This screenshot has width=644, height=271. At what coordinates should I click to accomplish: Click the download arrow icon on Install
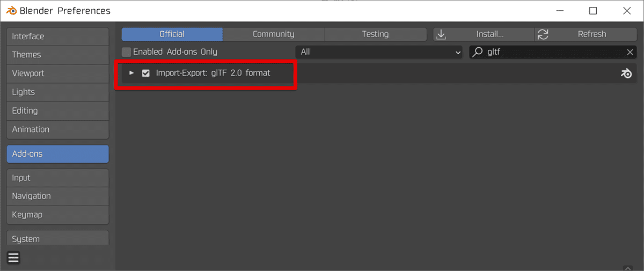(441, 34)
